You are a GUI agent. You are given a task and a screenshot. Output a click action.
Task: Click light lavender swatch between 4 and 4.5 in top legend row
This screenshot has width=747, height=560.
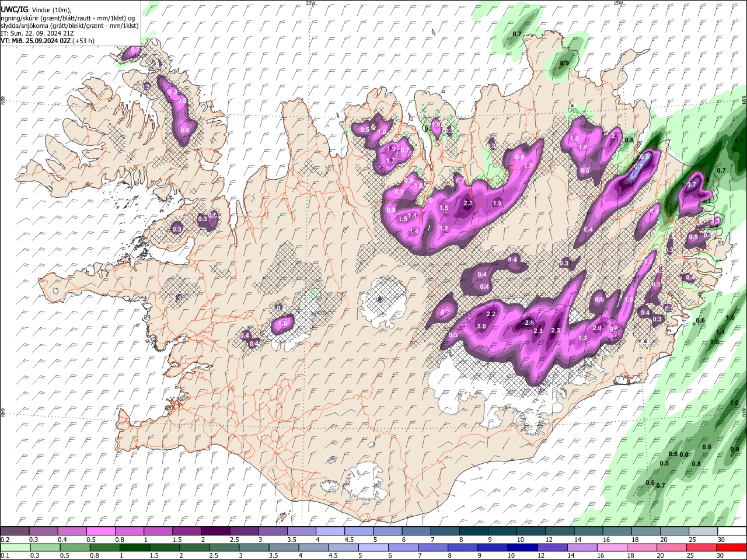click(329, 531)
